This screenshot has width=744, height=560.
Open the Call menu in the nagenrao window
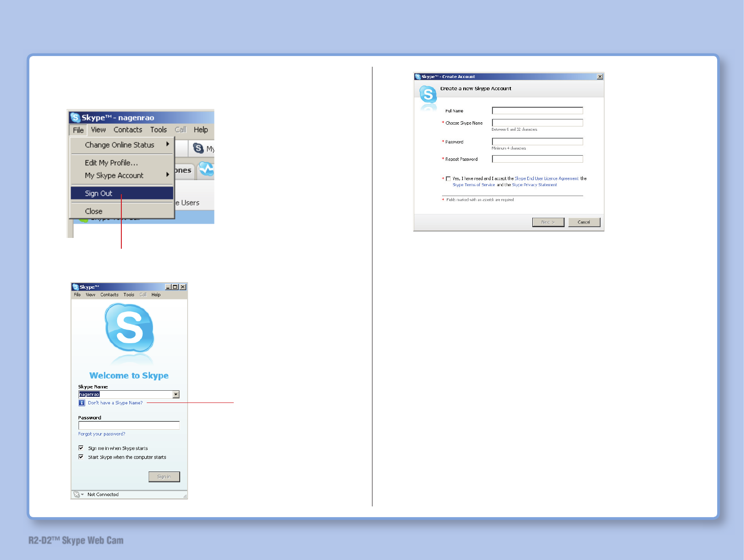(181, 130)
